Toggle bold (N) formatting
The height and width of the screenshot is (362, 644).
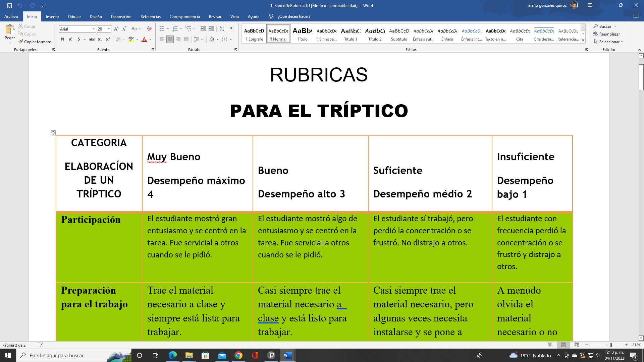click(63, 39)
